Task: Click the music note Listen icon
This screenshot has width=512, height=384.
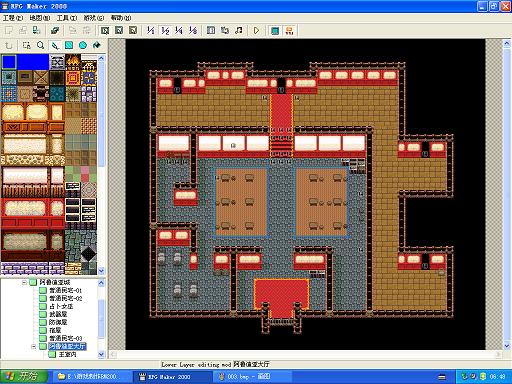Action: tap(239, 31)
